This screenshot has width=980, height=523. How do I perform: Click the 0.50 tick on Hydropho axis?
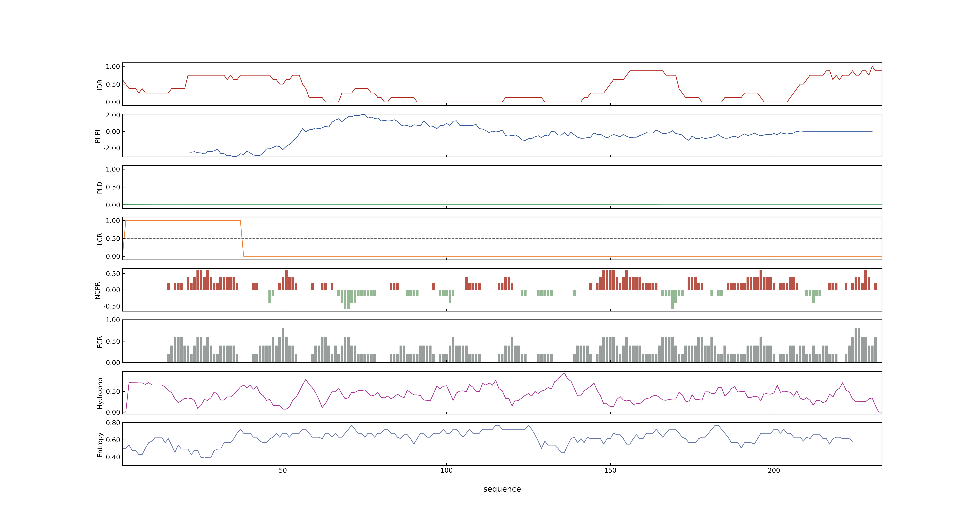pyautogui.click(x=113, y=391)
